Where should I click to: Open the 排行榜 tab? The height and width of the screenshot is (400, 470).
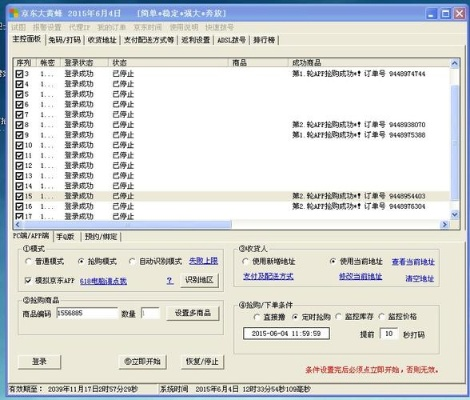click(264, 40)
